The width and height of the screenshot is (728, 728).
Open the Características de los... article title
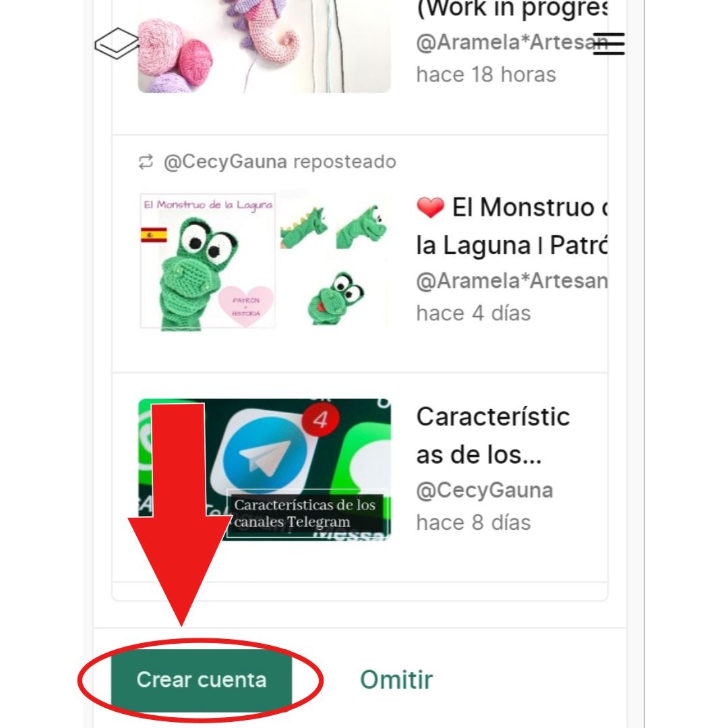coord(493,435)
